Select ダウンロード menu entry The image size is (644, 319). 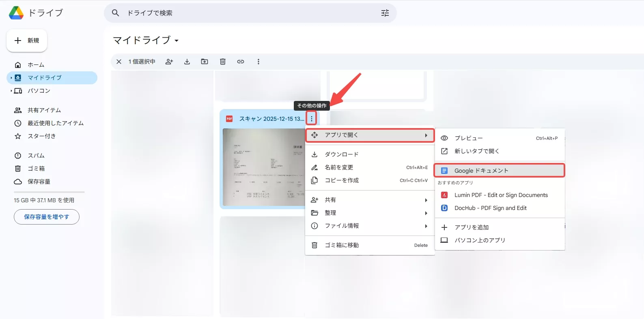[x=370, y=154]
